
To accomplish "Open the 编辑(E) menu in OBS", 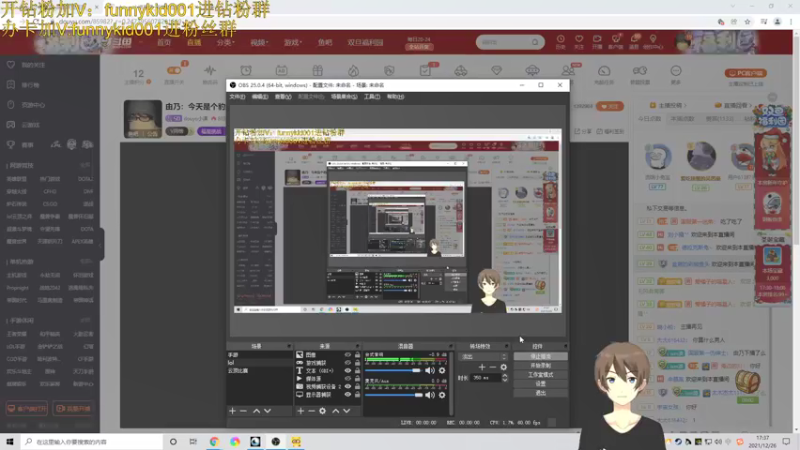I will coord(260,96).
